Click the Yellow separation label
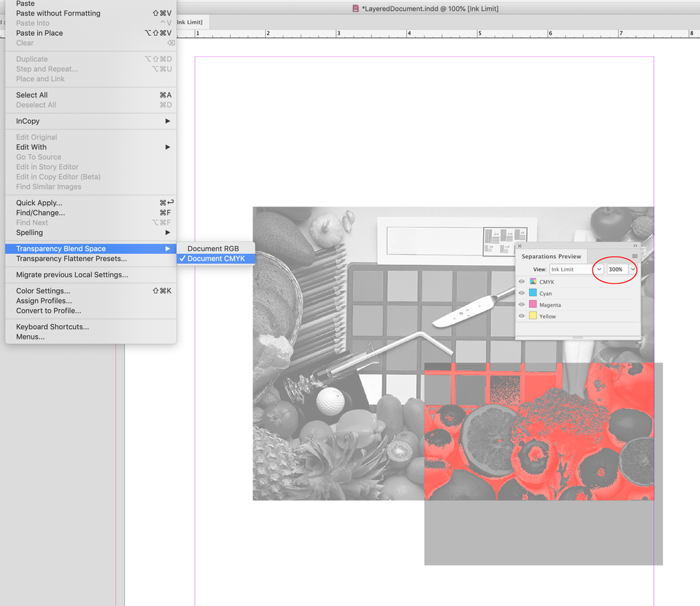Image resolution: width=700 pixels, height=606 pixels. point(547,316)
